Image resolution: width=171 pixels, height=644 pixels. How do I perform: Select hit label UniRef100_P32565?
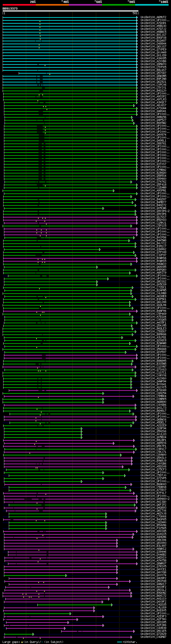coord(153,528)
